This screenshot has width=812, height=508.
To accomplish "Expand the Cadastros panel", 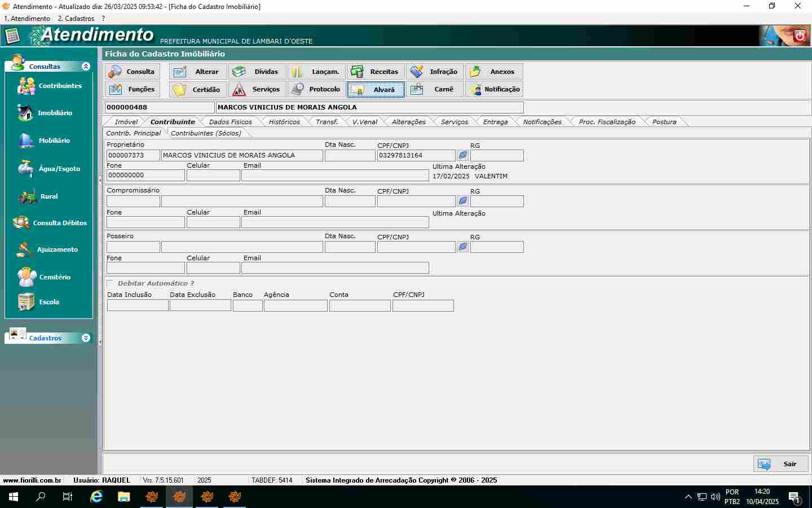I will coord(86,338).
